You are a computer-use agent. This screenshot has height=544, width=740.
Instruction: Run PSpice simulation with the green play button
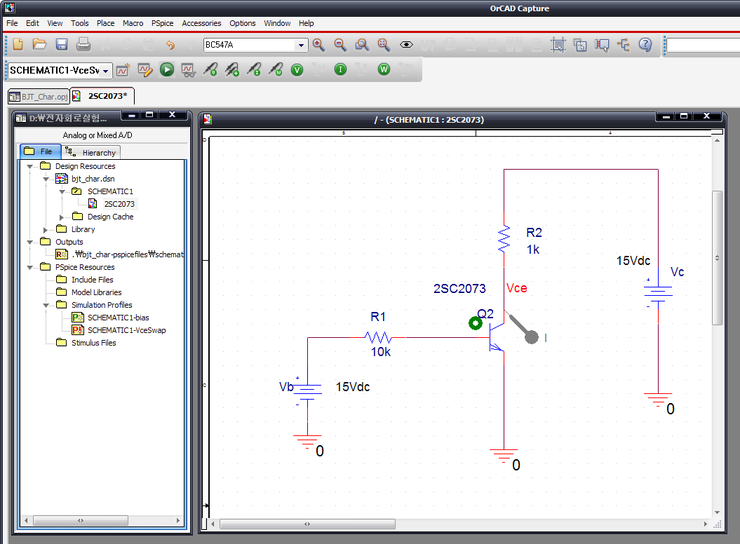point(167,70)
